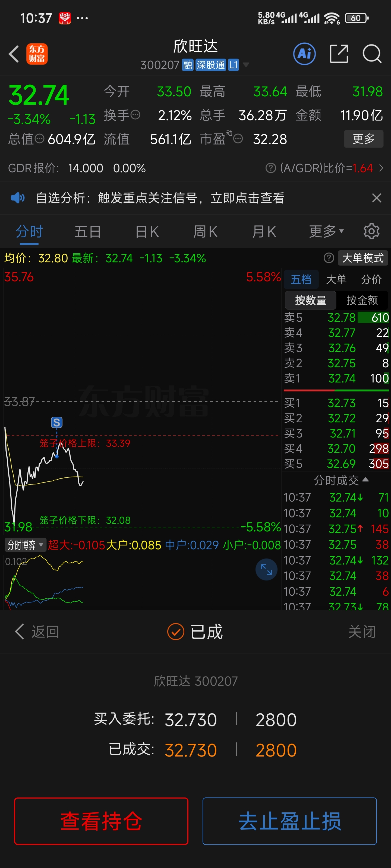Toggle 大单模式 button
Image resolution: width=391 pixels, height=868 pixels.
coord(363,258)
